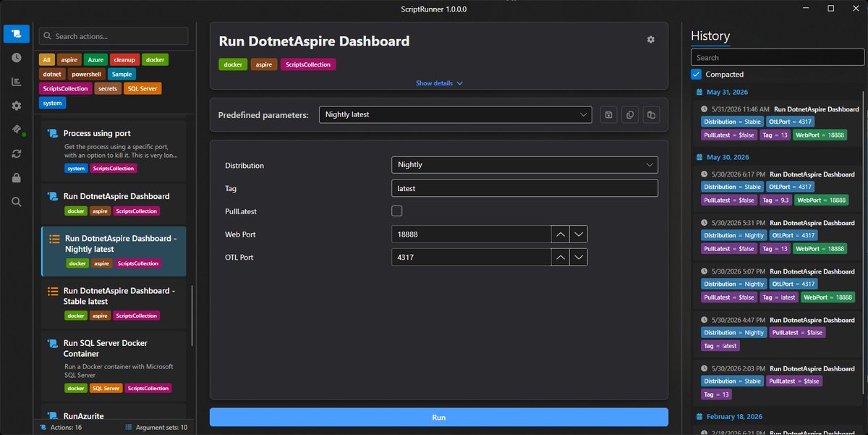This screenshot has width=868, height=435.
Task: Open gear settings for Run DotnetAspire Dashboard
Action: coord(650,40)
